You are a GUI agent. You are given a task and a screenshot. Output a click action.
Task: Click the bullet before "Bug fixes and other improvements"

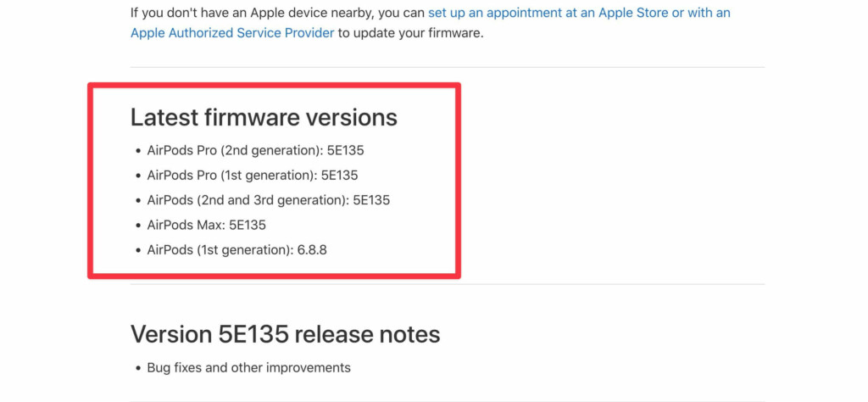point(138,368)
